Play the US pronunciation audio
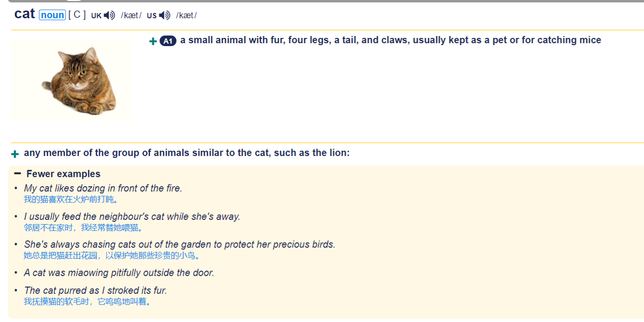This screenshot has width=644, height=322. point(165,15)
